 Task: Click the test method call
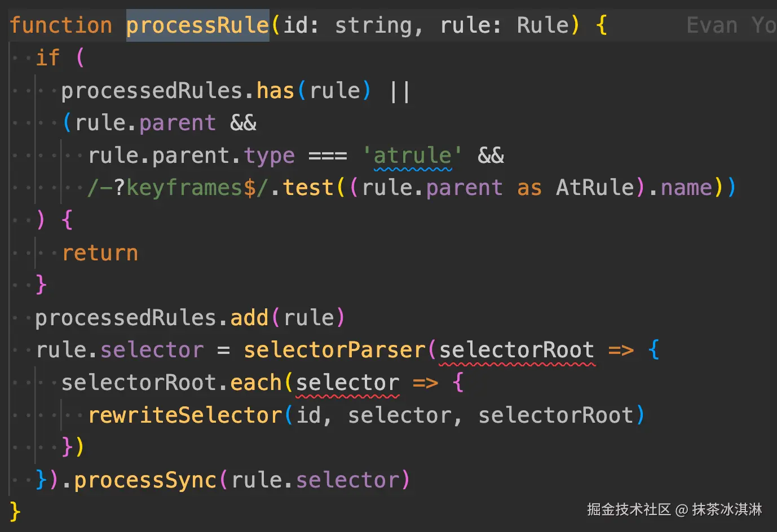point(308,188)
